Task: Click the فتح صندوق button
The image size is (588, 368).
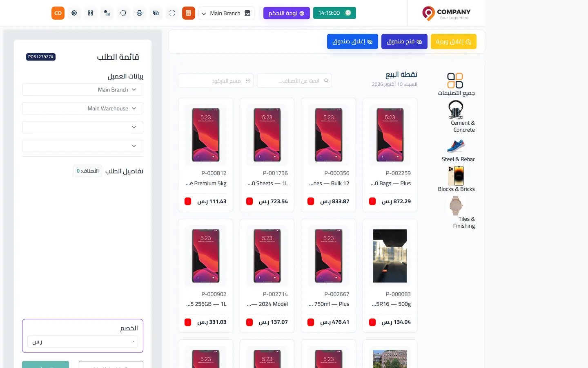Action: pyautogui.click(x=404, y=42)
